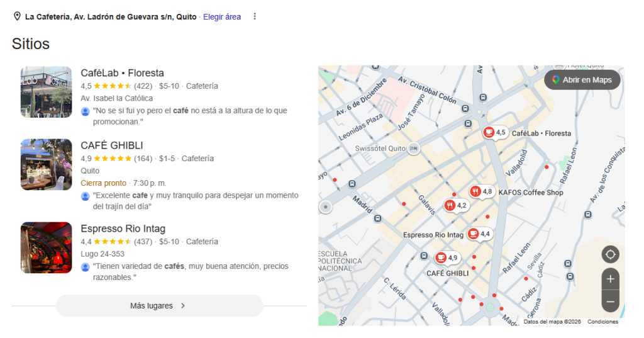Click the 'Sitios' heading

click(x=31, y=43)
